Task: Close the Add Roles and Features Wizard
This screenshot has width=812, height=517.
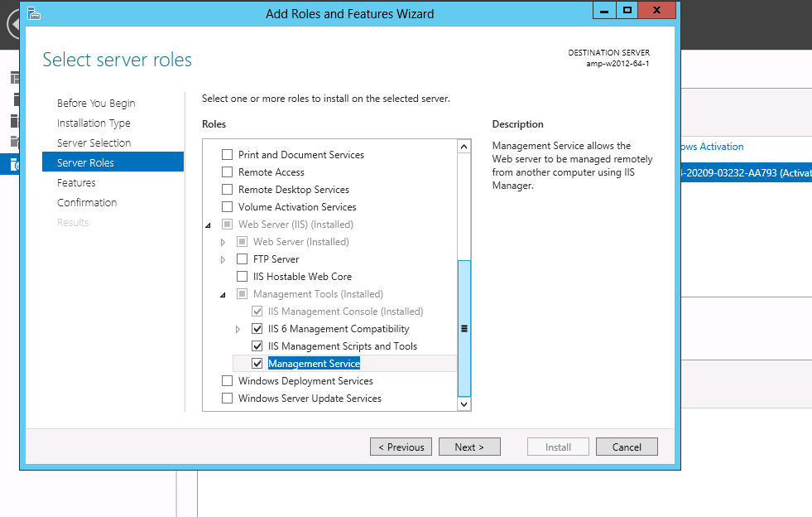Action: click(656, 11)
